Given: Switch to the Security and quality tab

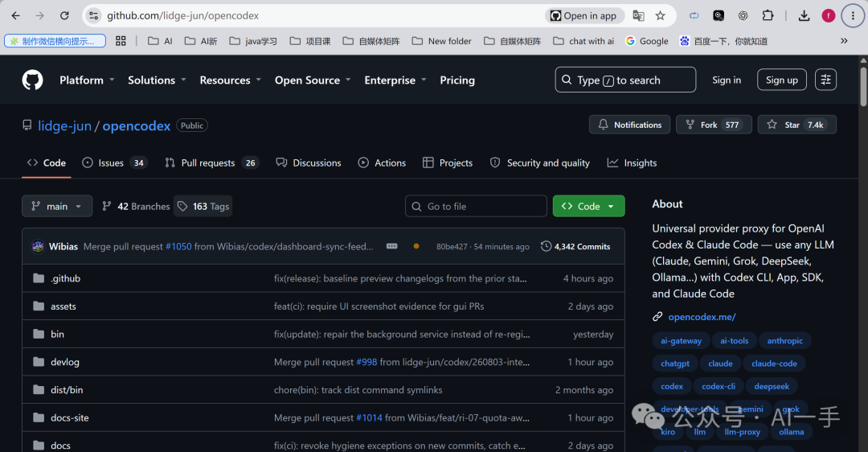Looking at the screenshot, I should 540,162.
